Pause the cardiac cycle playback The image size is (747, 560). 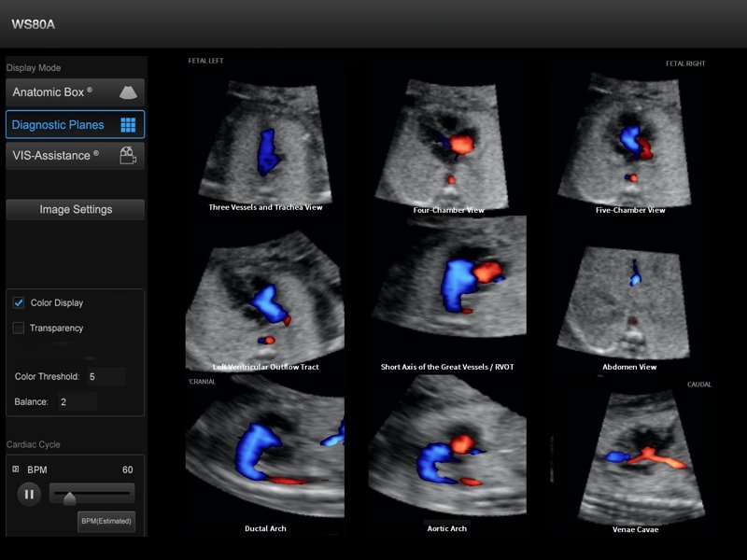[29, 494]
